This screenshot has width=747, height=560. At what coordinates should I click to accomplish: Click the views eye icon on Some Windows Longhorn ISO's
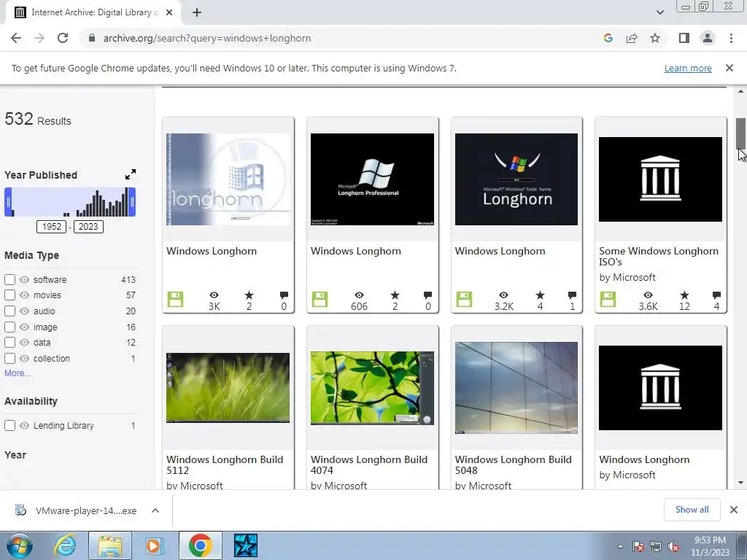click(x=648, y=295)
